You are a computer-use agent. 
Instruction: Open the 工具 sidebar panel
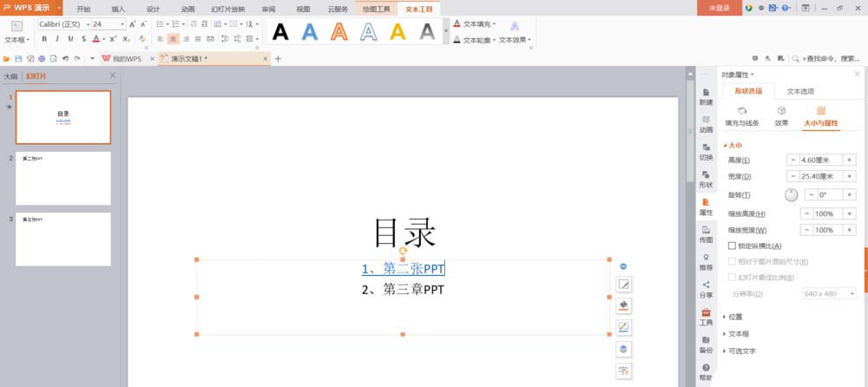click(706, 318)
